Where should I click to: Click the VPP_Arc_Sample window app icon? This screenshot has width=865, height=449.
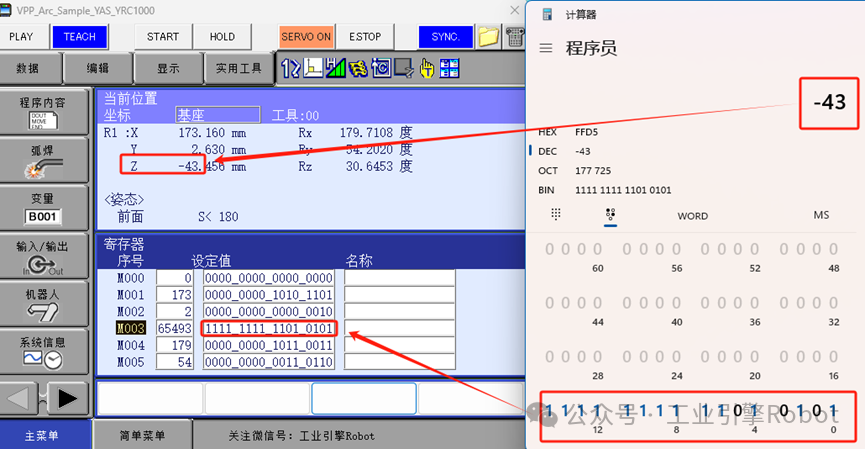point(6,10)
